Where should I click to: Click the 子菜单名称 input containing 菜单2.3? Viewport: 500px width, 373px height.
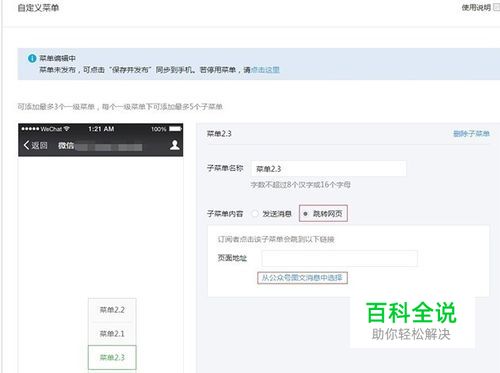click(x=328, y=169)
